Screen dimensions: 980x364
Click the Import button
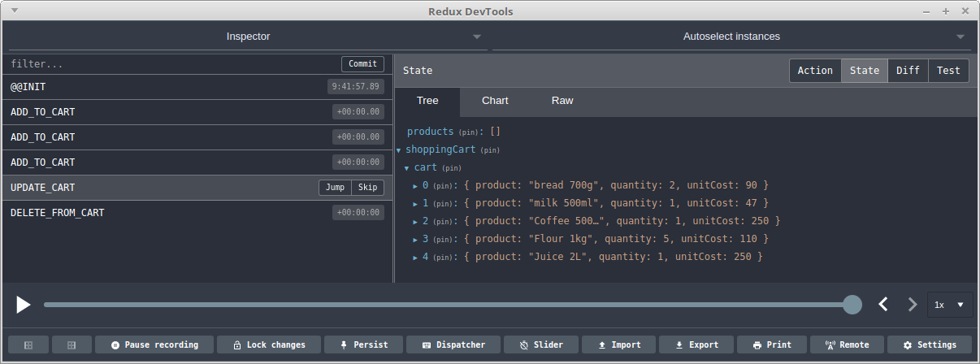coord(618,345)
